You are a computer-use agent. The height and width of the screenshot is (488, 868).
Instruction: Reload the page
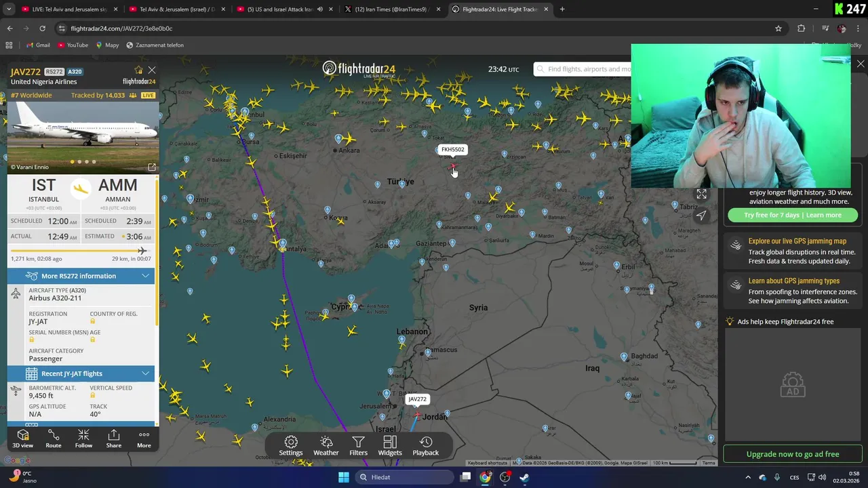(x=42, y=28)
